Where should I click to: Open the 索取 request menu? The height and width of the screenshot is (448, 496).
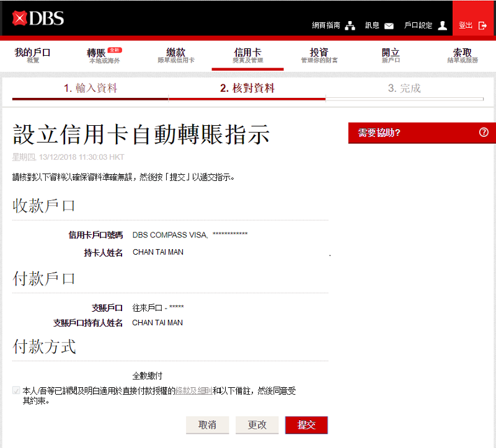pyautogui.click(x=463, y=55)
